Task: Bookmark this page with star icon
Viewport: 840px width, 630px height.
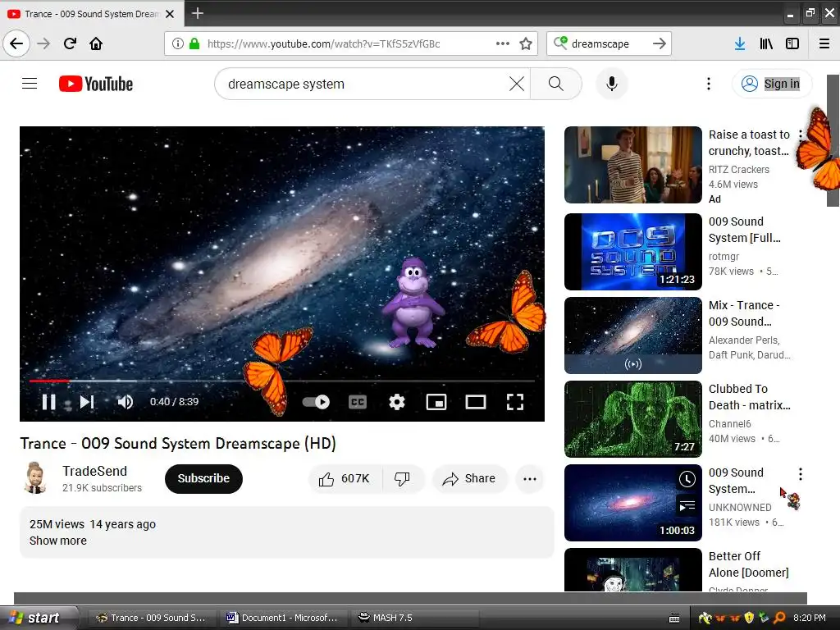Action: coord(526,43)
